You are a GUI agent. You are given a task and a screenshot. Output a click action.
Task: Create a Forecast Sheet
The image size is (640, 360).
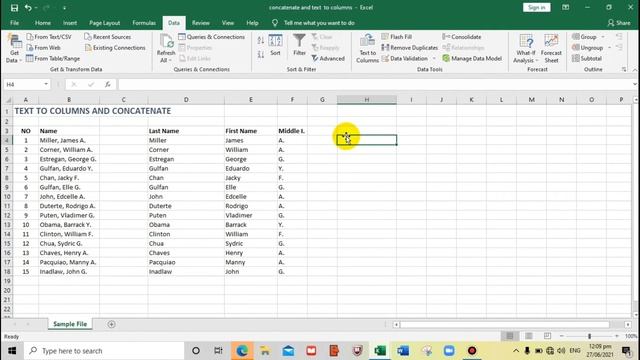pos(551,49)
